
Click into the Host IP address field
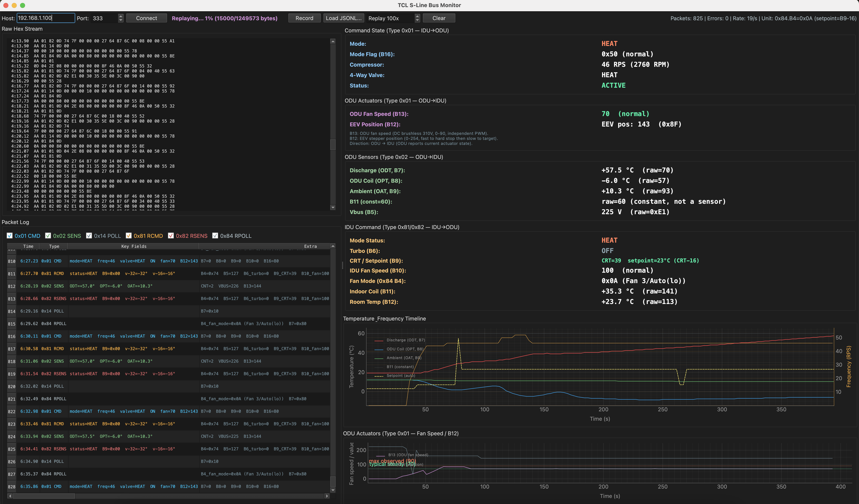coord(46,18)
